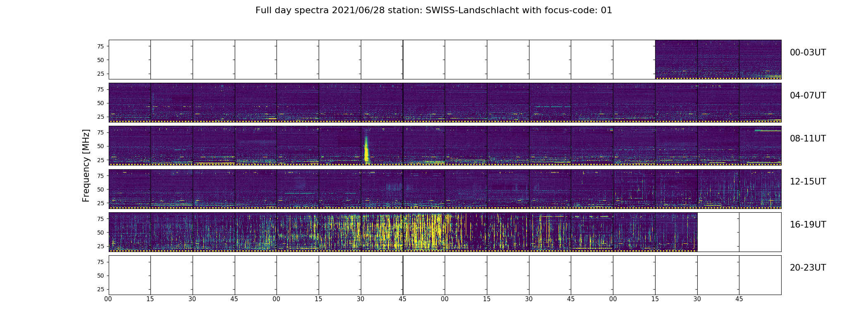Click the 75 tick of the 16-19UT row
The width and height of the screenshot is (868, 331).
[x=100, y=219]
